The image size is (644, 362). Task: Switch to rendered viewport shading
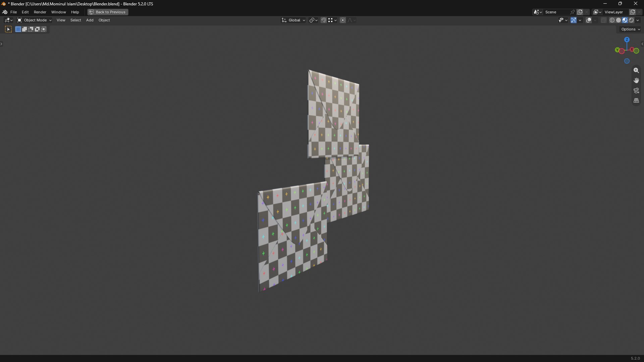point(631,20)
